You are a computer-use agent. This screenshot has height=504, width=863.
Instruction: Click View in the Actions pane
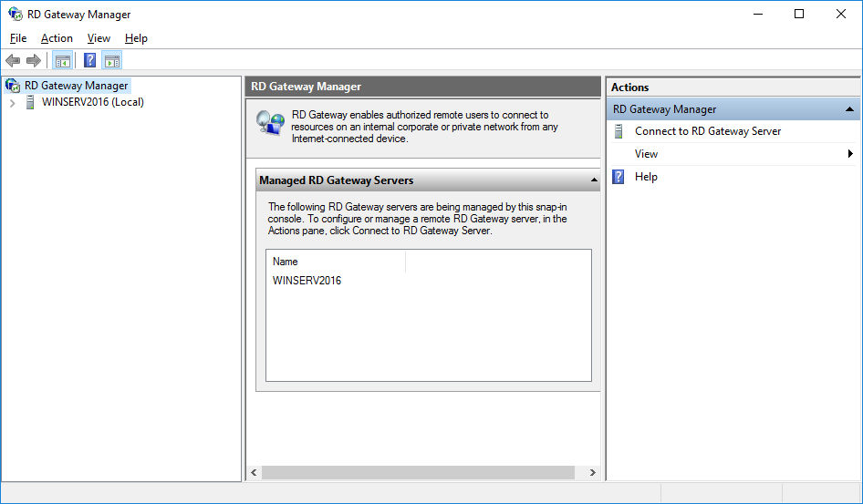pyautogui.click(x=646, y=154)
